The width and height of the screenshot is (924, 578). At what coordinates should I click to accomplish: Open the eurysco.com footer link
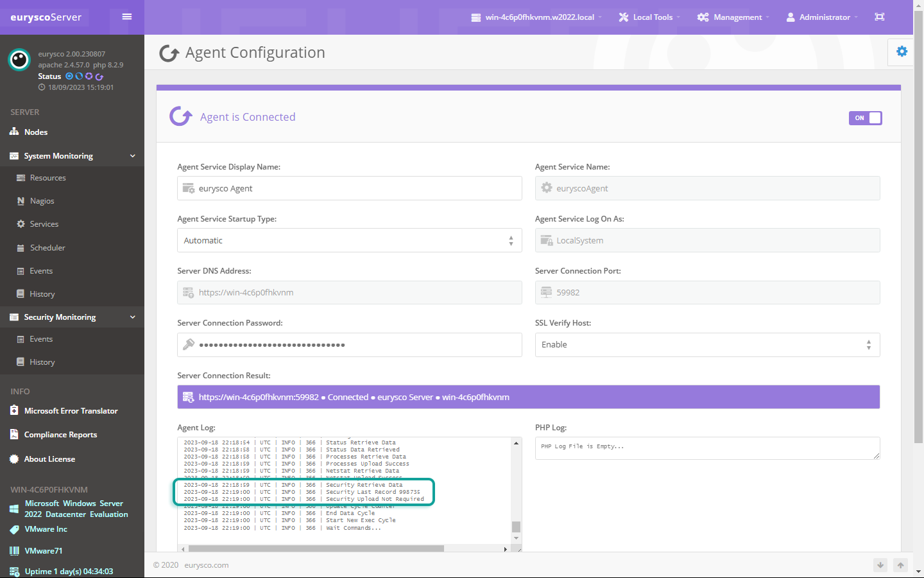(207, 565)
